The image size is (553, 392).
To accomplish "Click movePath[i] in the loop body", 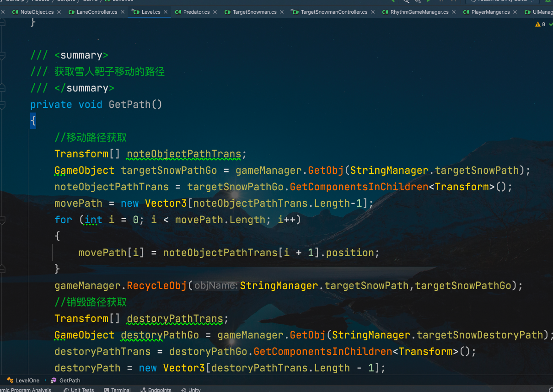I will click(112, 253).
